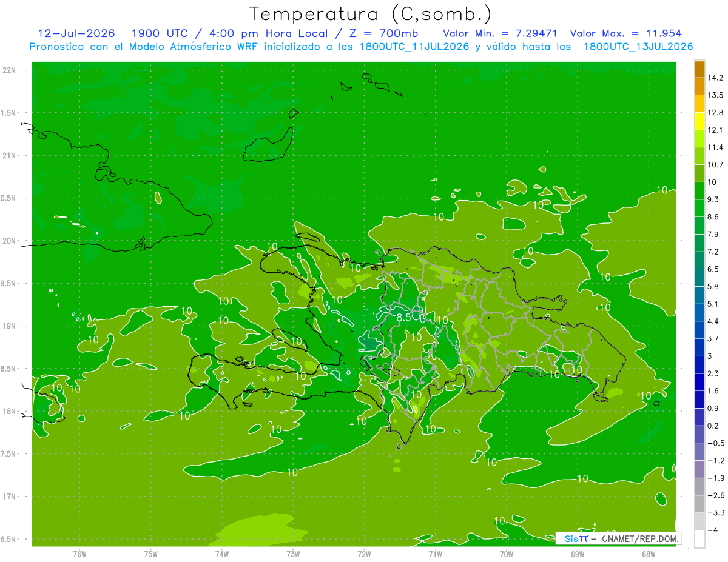Click the "-1.2" legend value
This screenshot has height=562, width=728.
715,461
